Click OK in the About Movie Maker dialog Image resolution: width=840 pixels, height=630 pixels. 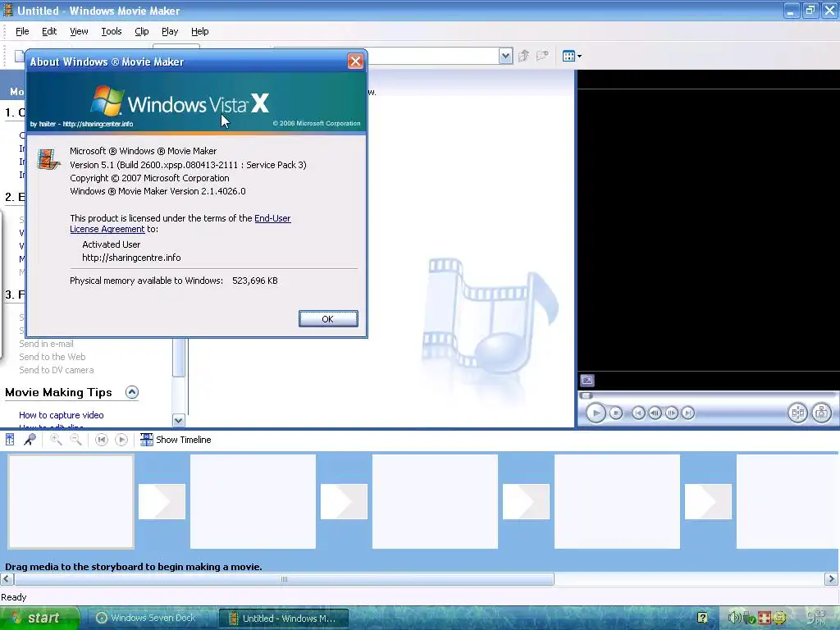click(328, 319)
